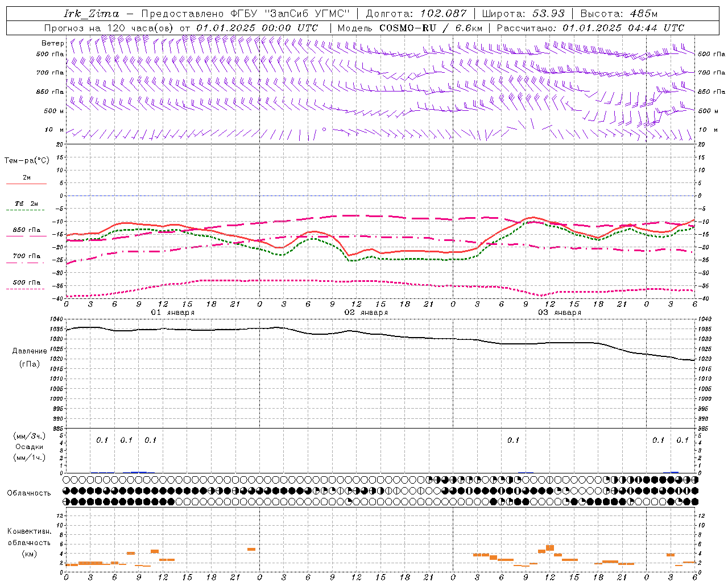Click the Конвективн. label
This screenshot has height=582, width=728.
[30, 531]
